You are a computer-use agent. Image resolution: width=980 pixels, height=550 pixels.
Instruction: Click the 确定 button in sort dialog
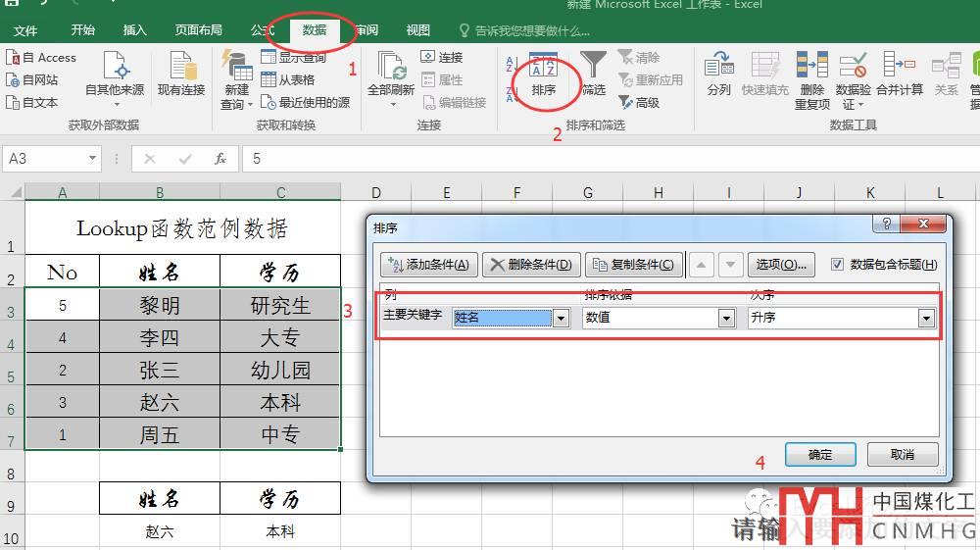[820, 455]
